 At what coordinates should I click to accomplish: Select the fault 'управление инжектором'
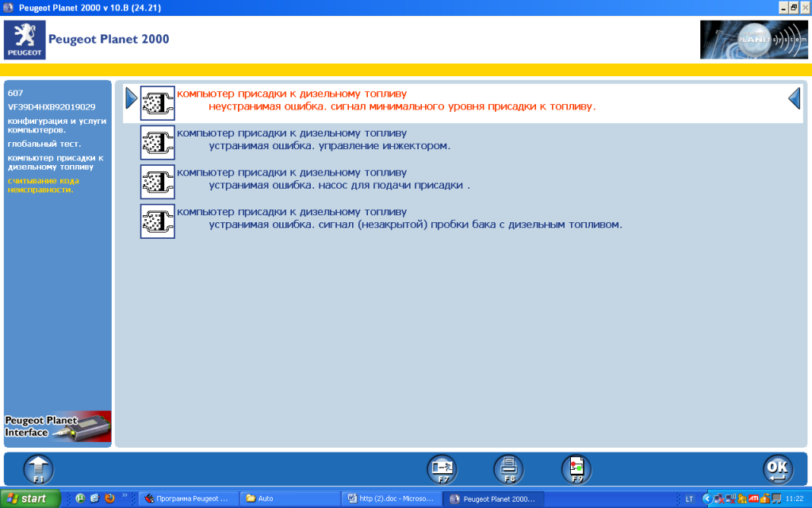pyautogui.click(x=329, y=146)
